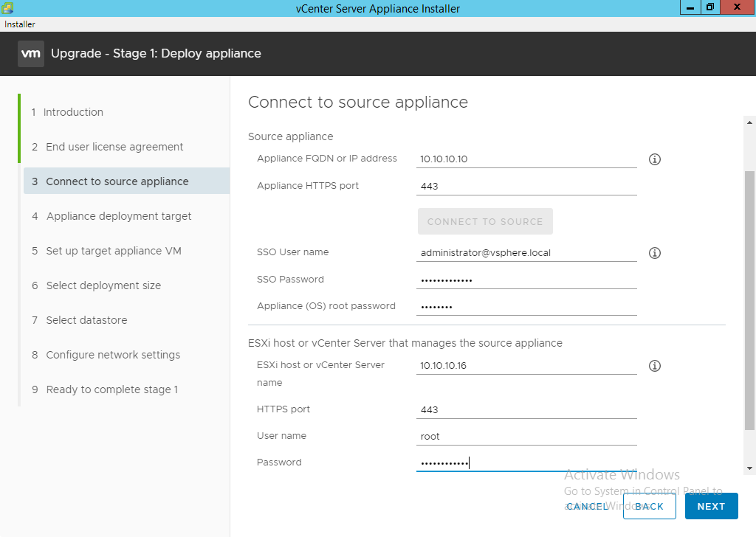Click the 'ESXi host or vCenter Server name' label
This screenshot has width=756, height=537.
[x=320, y=374]
